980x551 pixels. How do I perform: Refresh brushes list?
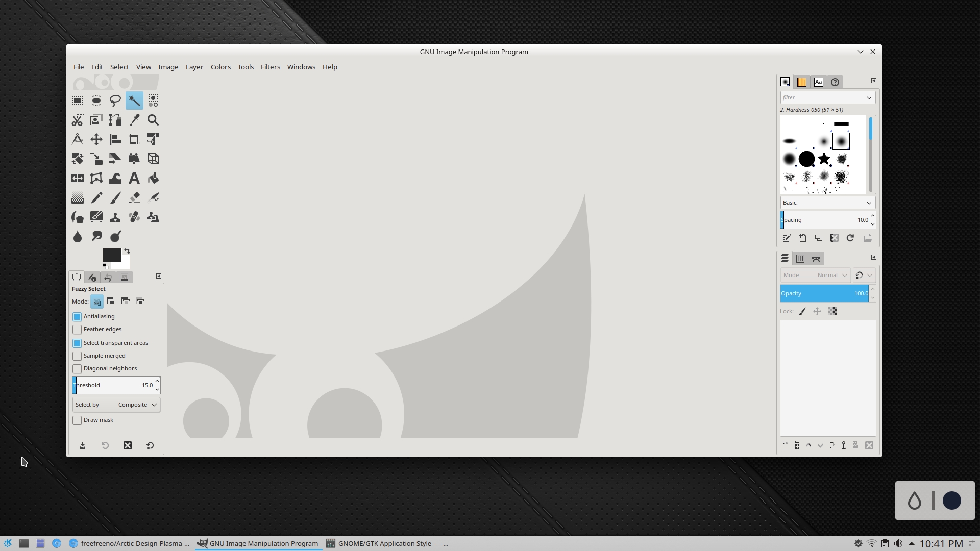tap(850, 238)
